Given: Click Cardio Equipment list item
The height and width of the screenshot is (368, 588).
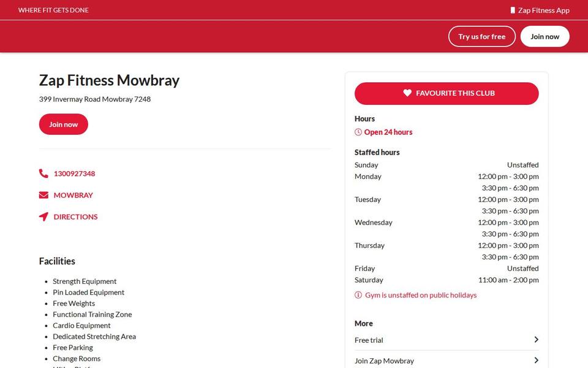Looking at the screenshot, I should (81, 326).
